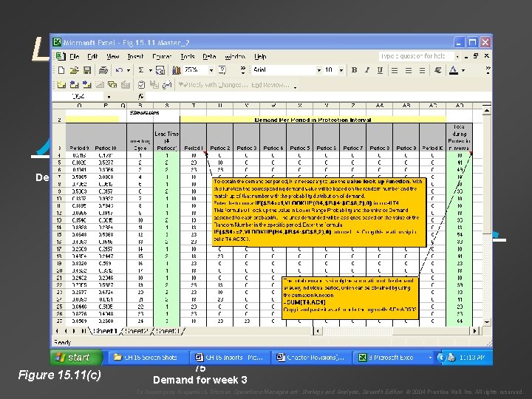Screen dimensions: 532x399
Task: Click horizontal scrollbar right arrow
Action: point(475,330)
